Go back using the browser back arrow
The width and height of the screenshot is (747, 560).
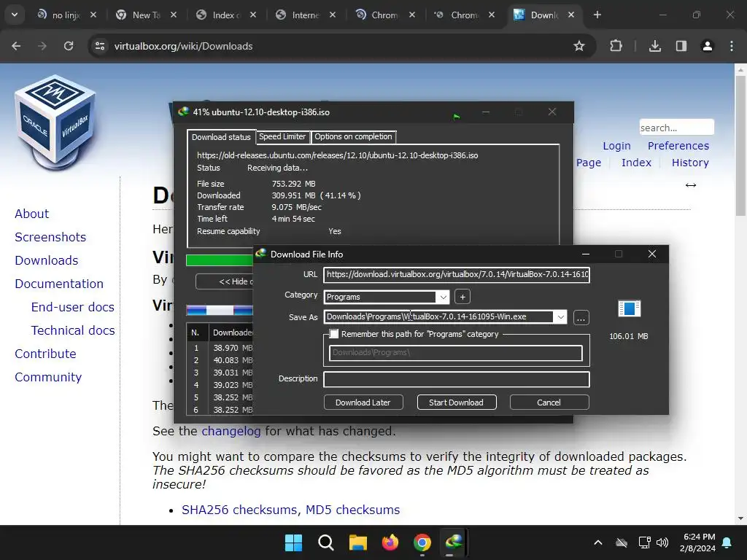(16, 46)
